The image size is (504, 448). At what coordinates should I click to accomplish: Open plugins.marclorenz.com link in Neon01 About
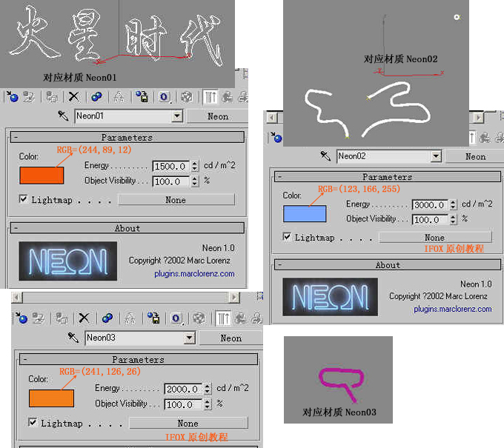(x=194, y=274)
